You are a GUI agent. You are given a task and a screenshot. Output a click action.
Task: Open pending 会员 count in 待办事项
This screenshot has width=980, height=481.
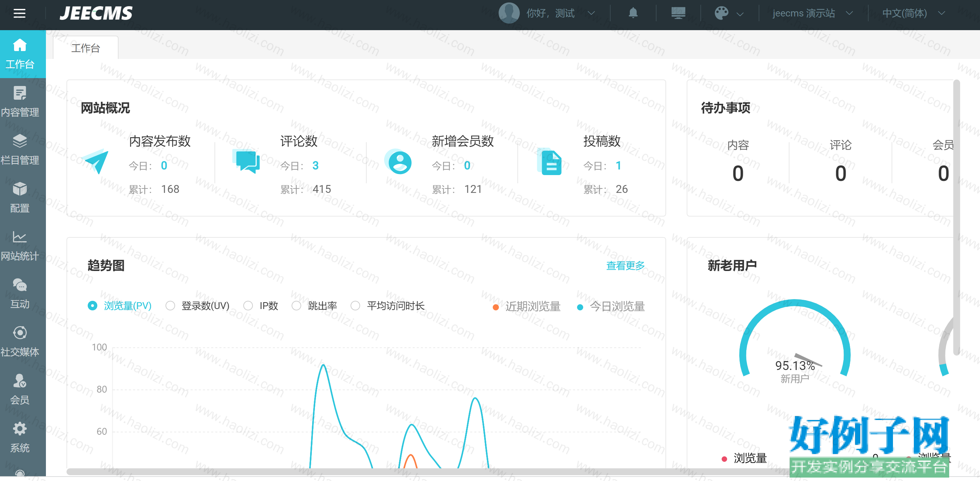pyautogui.click(x=943, y=173)
